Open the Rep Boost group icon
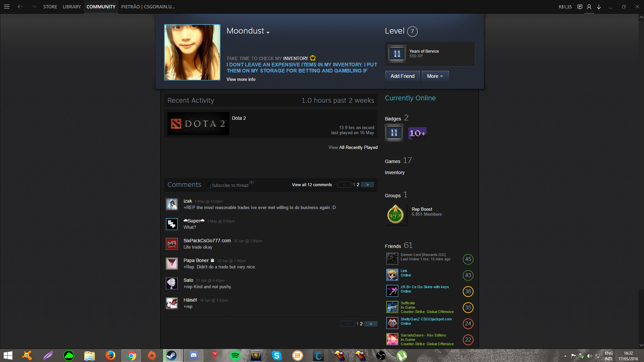Viewport: 644px width, 362px height. coord(396,215)
